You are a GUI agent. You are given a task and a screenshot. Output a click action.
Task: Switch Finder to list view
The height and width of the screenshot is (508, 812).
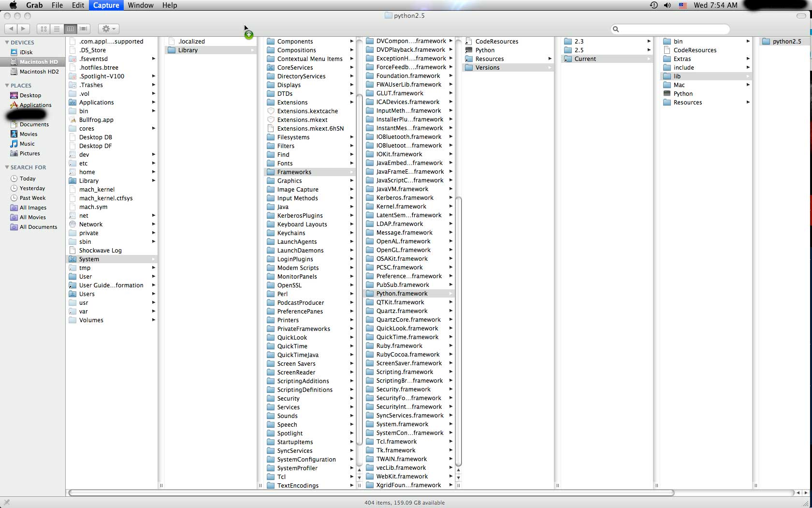point(57,29)
